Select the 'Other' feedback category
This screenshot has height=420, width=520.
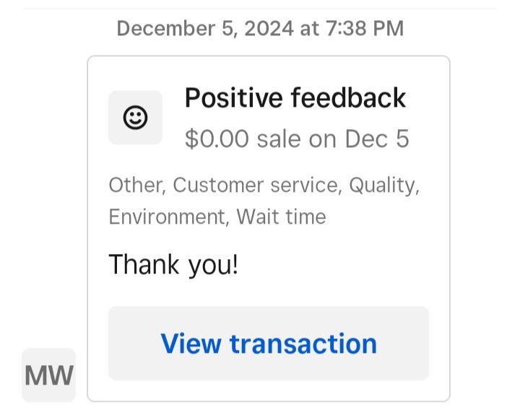pos(136,185)
